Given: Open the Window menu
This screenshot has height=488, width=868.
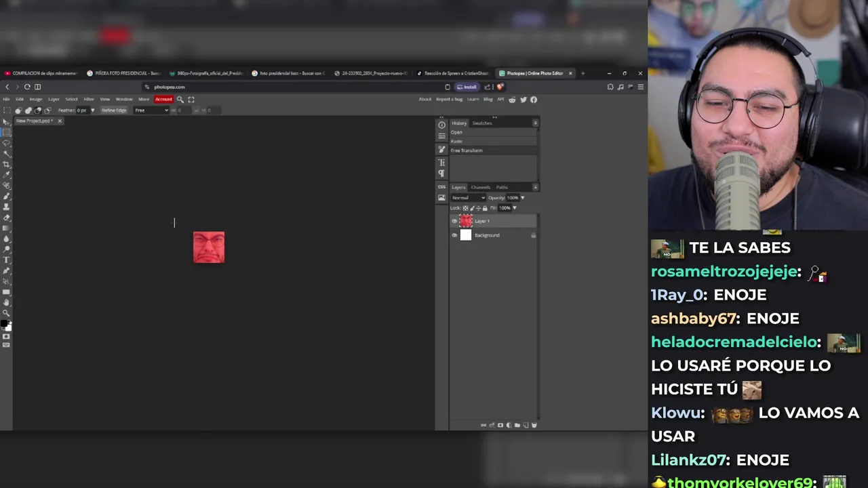Looking at the screenshot, I should pyautogui.click(x=124, y=99).
